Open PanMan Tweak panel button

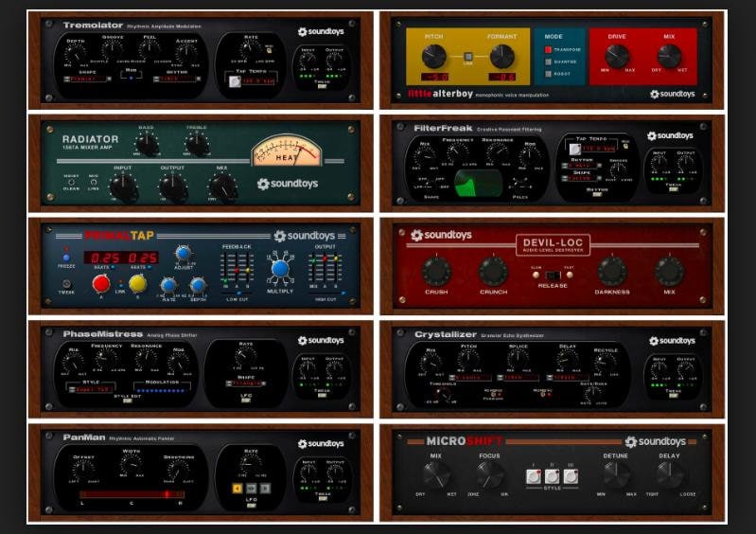click(x=322, y=499)
